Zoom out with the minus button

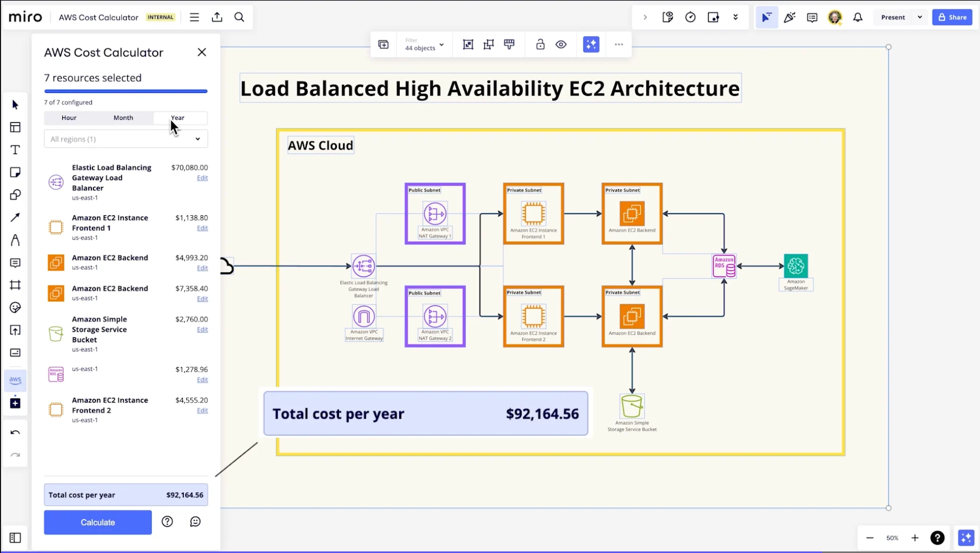click(870, 538)
